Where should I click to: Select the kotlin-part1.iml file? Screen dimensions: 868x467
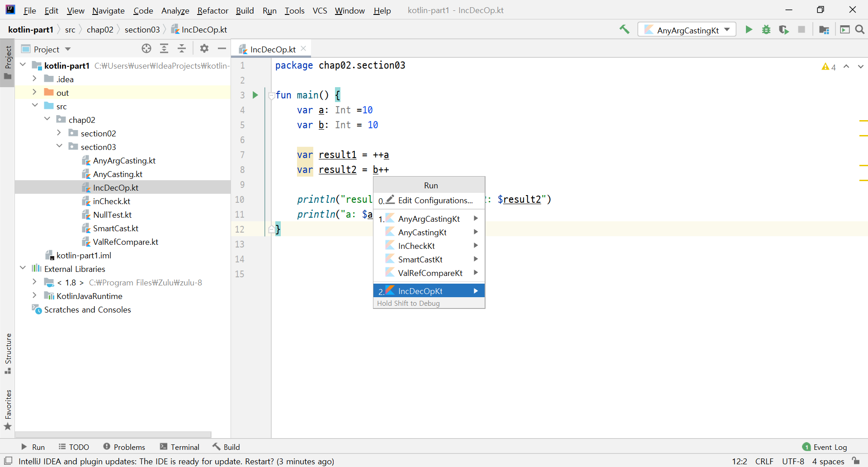coord(84,255)
